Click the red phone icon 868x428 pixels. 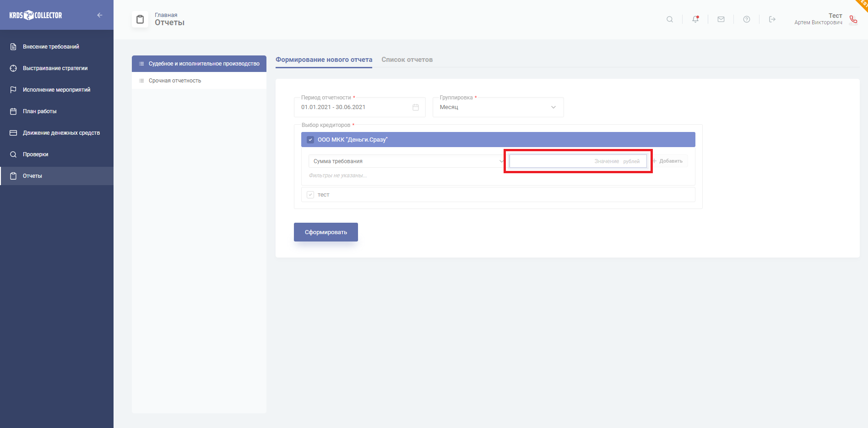pos(853,19)
